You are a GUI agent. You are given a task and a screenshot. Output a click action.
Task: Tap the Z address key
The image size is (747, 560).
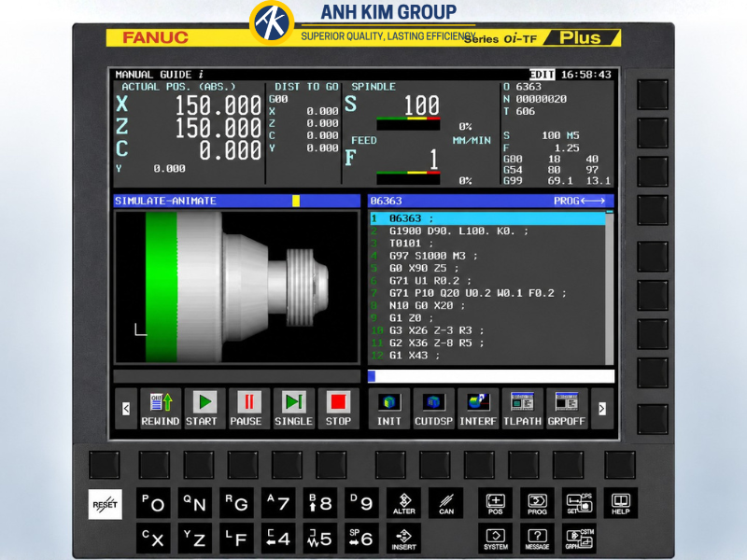coord(195,539)
